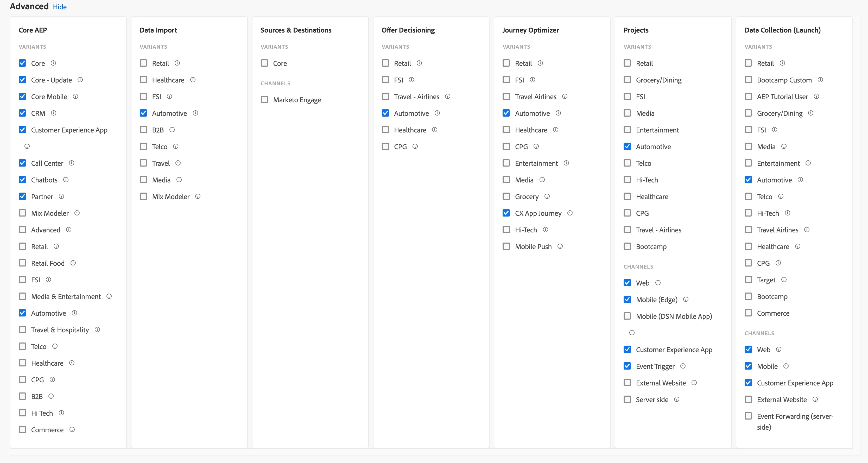
Task: Enable Event Forwarding (server-side) checkbox
Action: (748, 416)
